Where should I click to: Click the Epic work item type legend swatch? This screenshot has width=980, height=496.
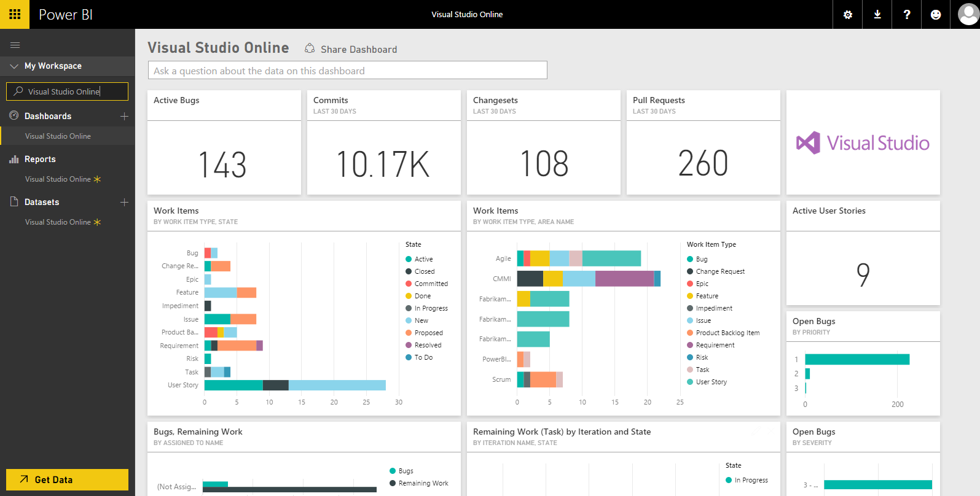point(690,284)
